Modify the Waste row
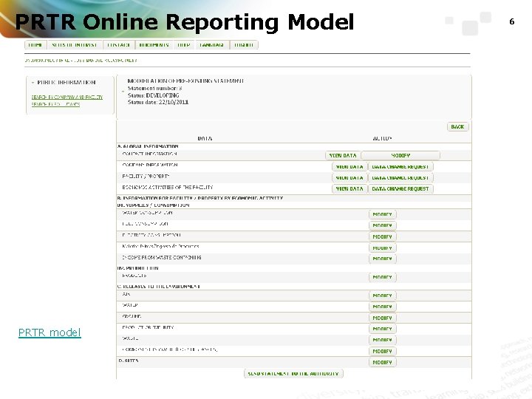This screenshot has width=532, height=399. coord(383,340)
